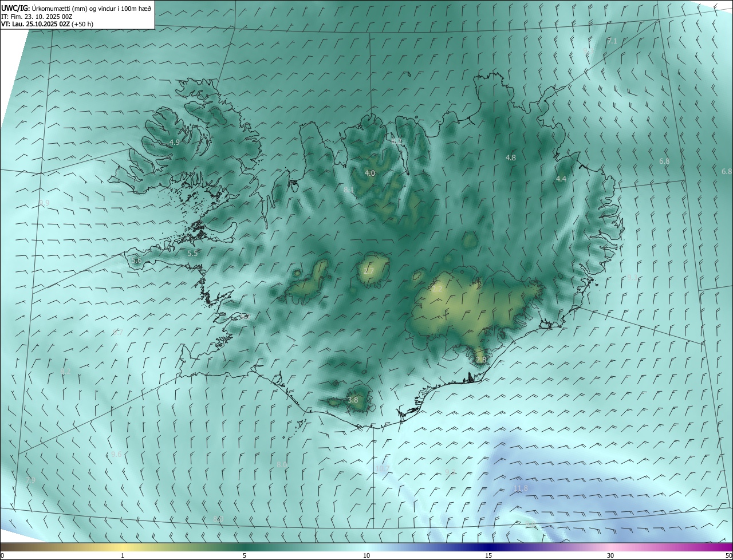Select the 4.9 value over the Westfjords

175,142
